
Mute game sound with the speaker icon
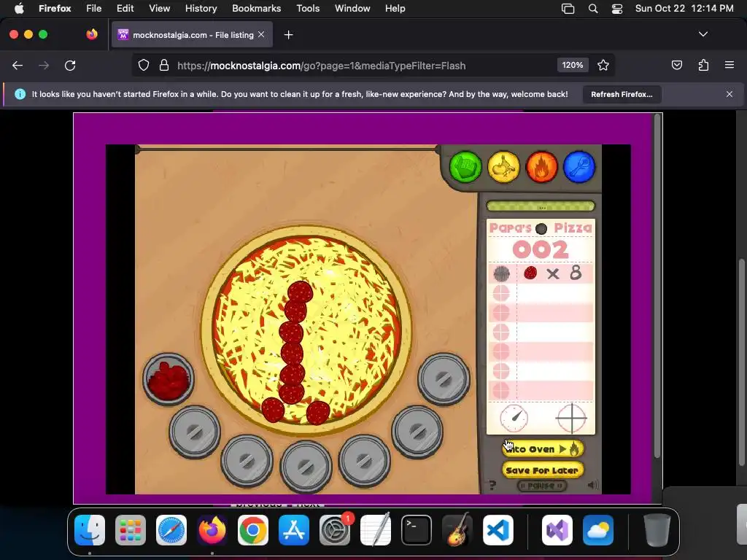pos(592,485)
